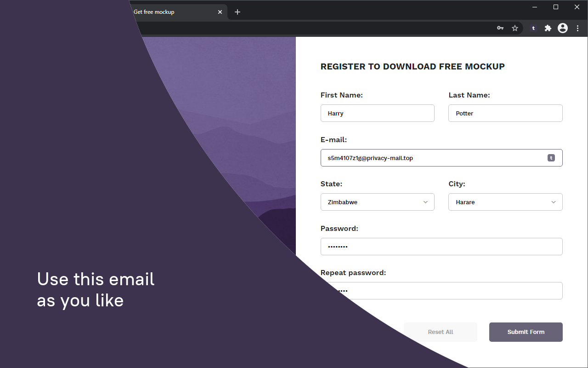This screenshot has height=368, width=588.
Task: Open the State dropdown showing Zimbabwe
Action: pyautogui.click(x=377, y=202)
